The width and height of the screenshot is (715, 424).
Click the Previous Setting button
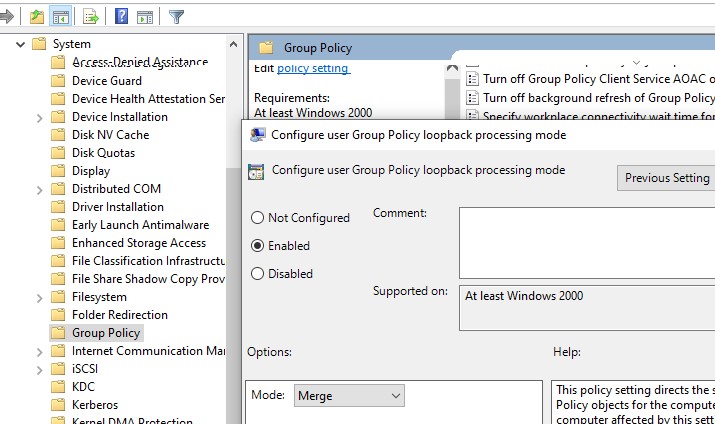(666, 178)
